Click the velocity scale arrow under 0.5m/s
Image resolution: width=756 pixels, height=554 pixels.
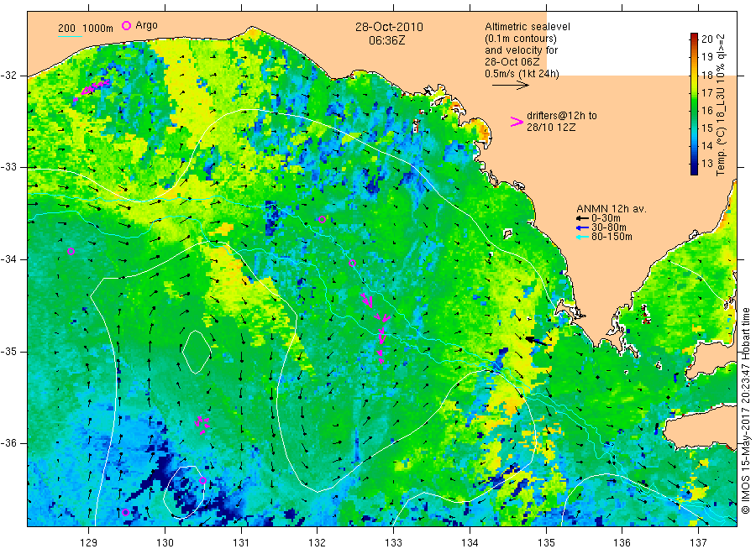tap(510, 86)
